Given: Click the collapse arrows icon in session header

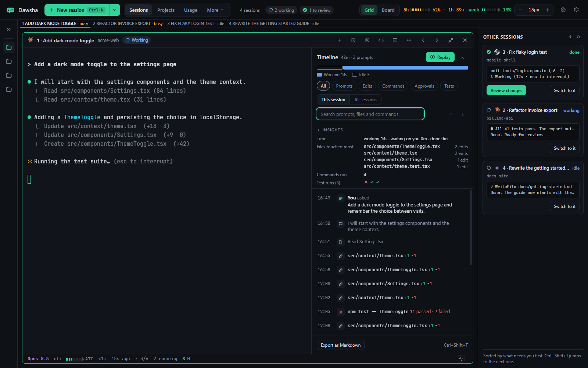Looking at the screenshot, I should (451, 40).
